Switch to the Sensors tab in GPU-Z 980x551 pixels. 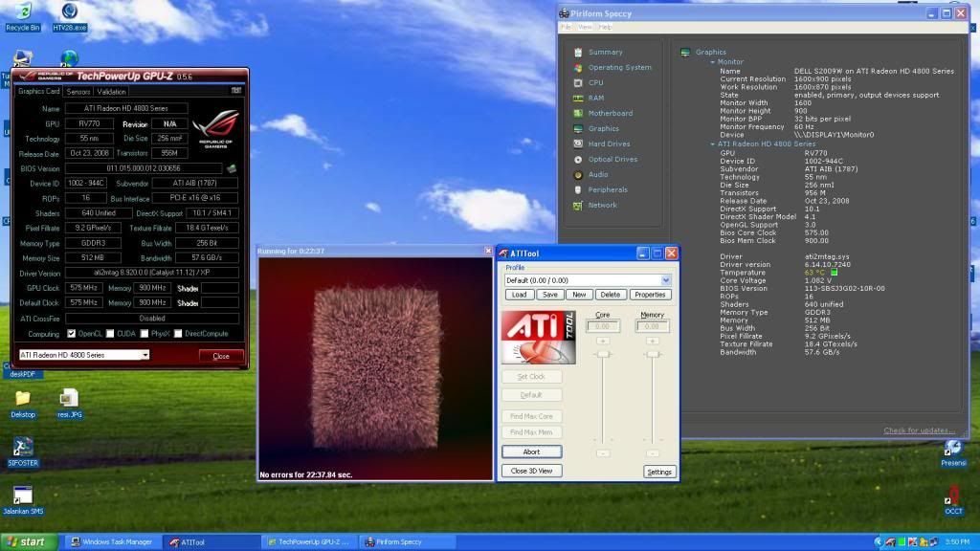click(78, 92)
